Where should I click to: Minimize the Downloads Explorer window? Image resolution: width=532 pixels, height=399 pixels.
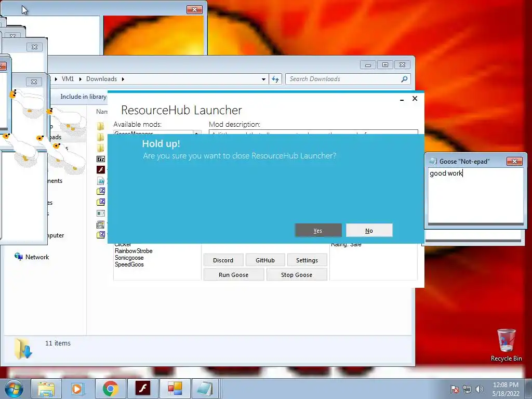[368, 65]
